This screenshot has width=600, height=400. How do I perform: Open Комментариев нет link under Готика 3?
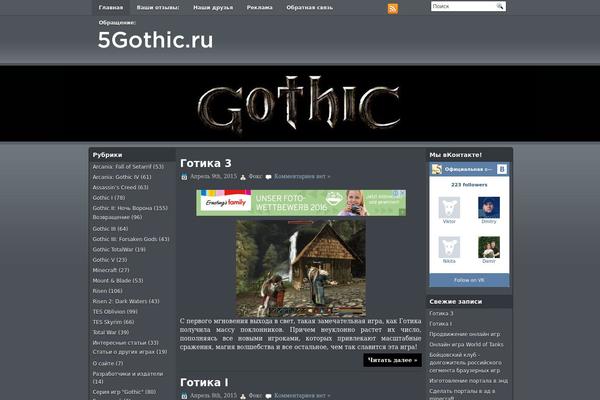click(x=302, y=176)
